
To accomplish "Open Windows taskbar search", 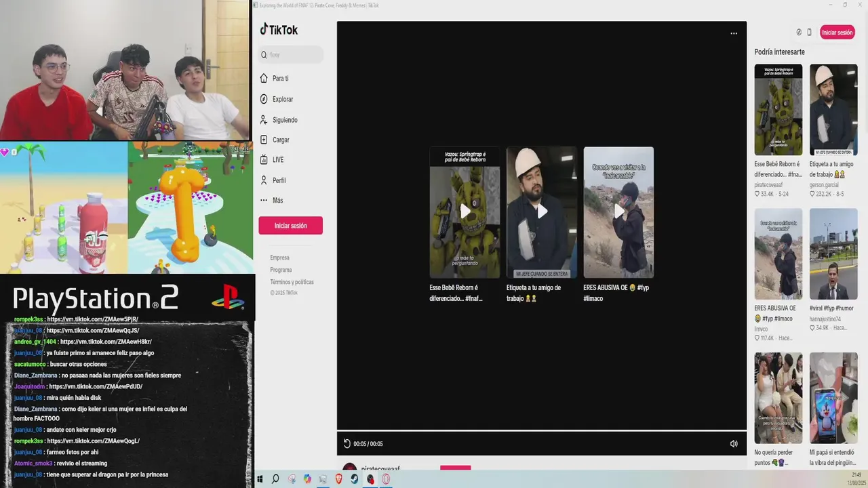I will pos(275,479).
